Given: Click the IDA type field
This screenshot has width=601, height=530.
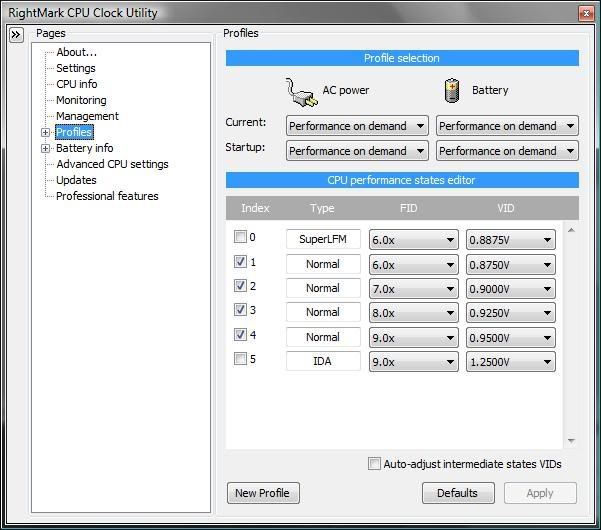Looking at the screenshot, I should coord(323,361).
